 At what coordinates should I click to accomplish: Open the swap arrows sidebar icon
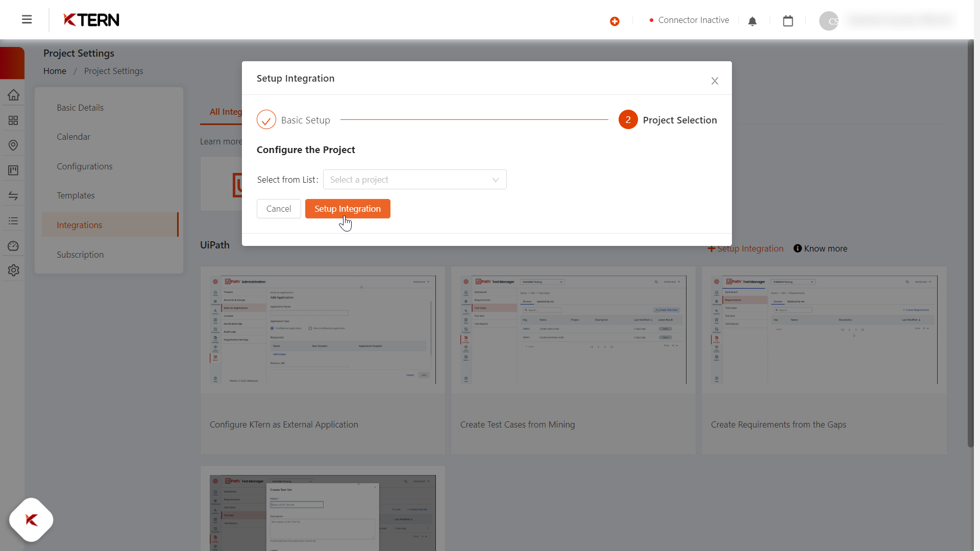pyautogui.click(x=14, y=196)
